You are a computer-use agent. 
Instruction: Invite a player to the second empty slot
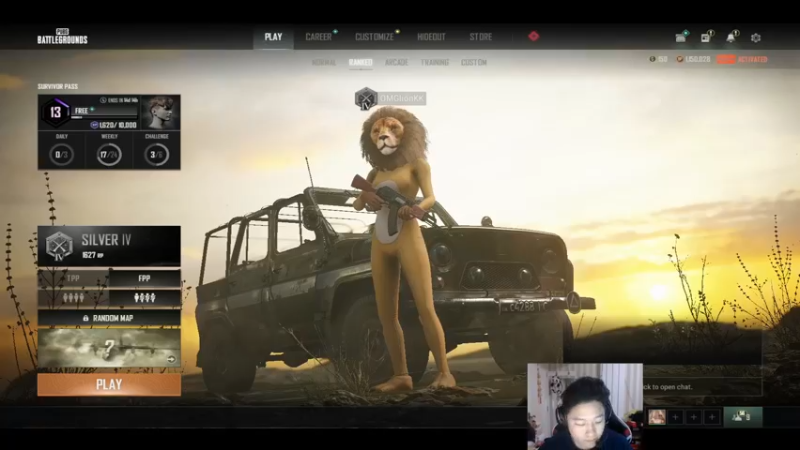(x=693, y=417)
